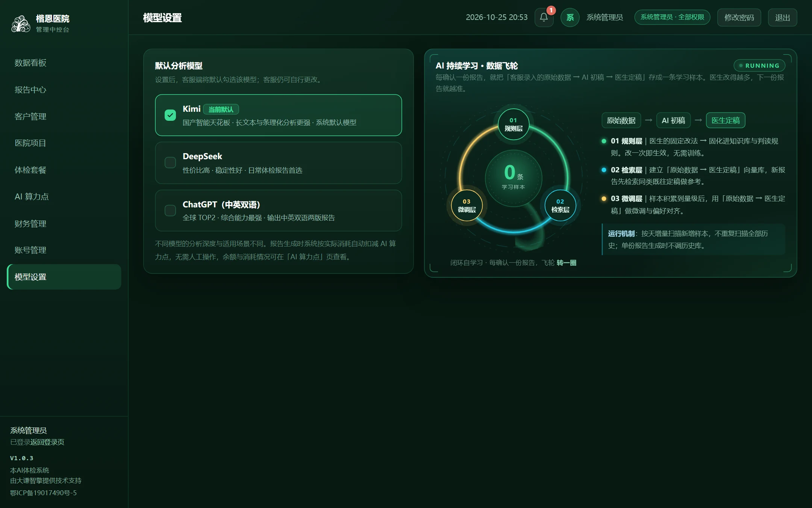This screenshot has width=812, height=508.
Task: Click the 2026-10-25 20:53 timestamp
Action: [497, 17]
